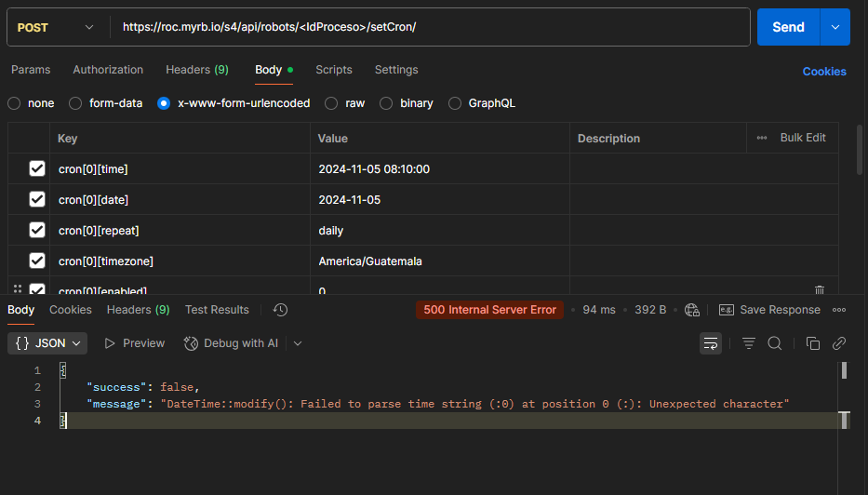This screenshot has height=495, width=868.
Task: Click the filter response icon
Action: [748, 343]
